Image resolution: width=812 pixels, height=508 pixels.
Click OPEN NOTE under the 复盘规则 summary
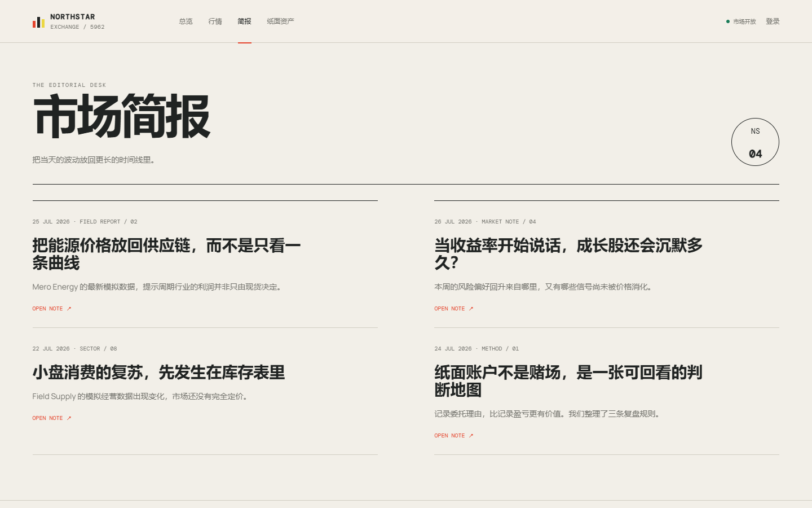click(454, 436)
